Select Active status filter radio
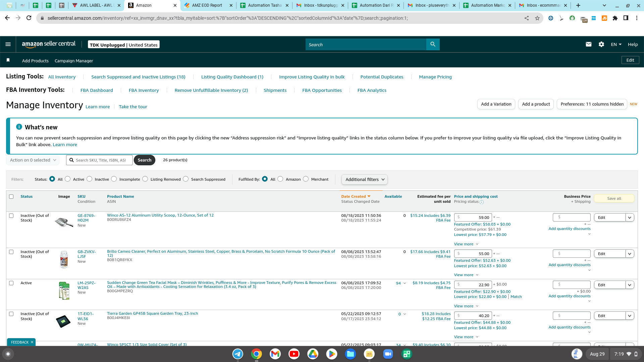644x362 pixels. [x=68, y=179]
